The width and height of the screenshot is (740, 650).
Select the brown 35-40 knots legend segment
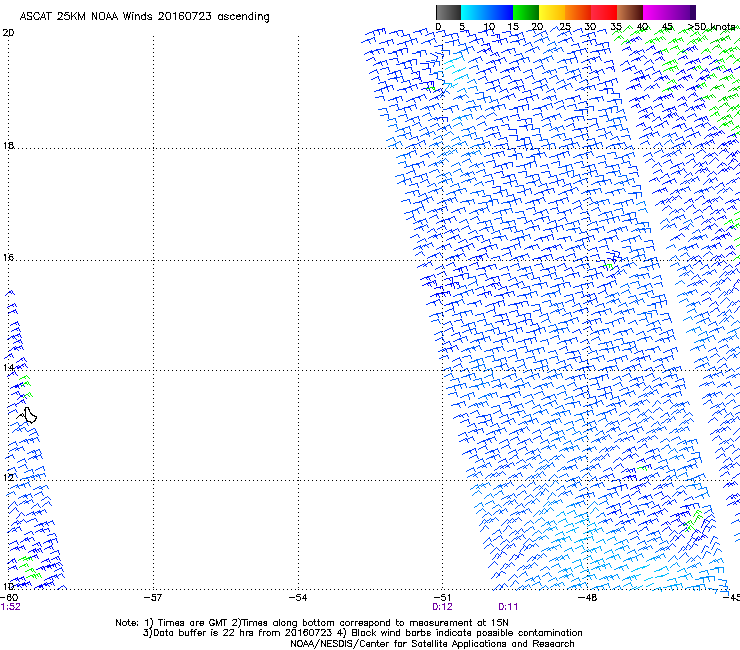[630, 12]
